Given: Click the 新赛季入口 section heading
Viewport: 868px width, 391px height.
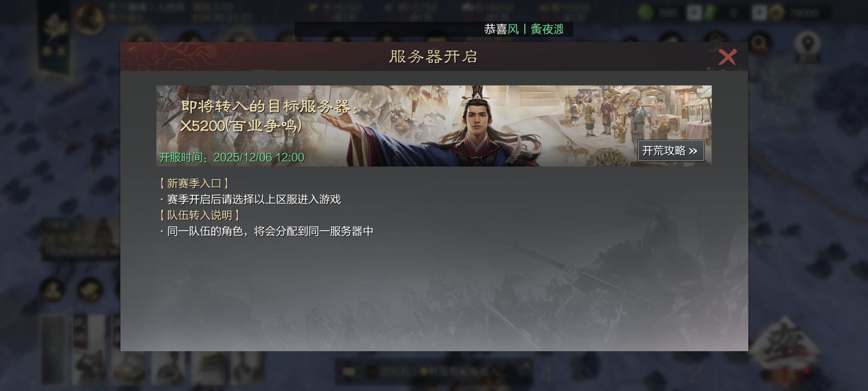Looking at the screenshot, I should click(194, 183).
